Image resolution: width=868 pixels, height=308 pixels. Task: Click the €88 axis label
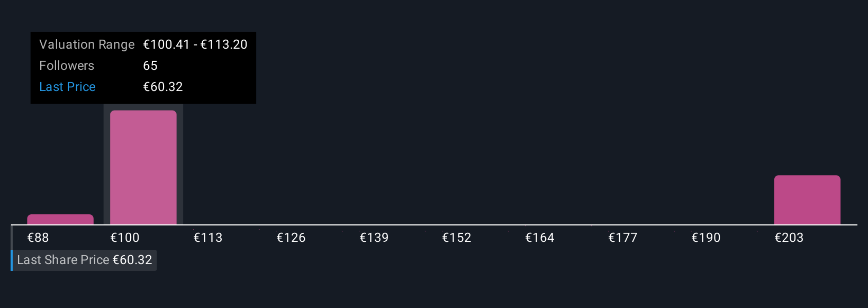point(38,238)
